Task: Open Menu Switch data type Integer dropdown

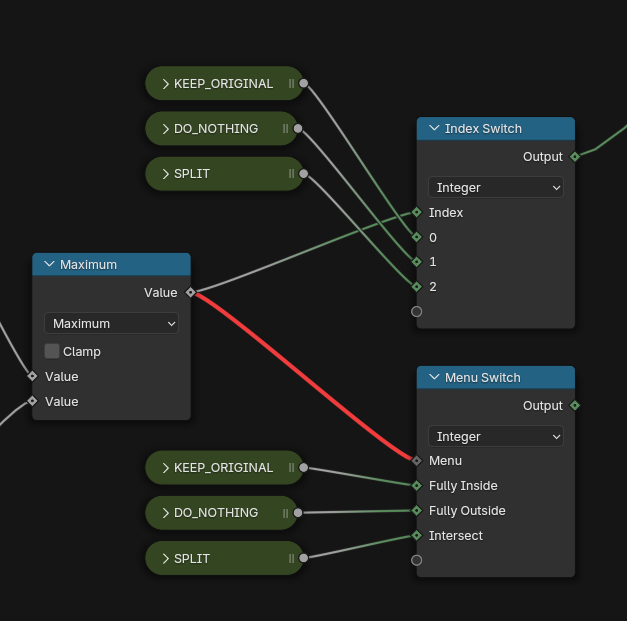Action: [496, 436]
